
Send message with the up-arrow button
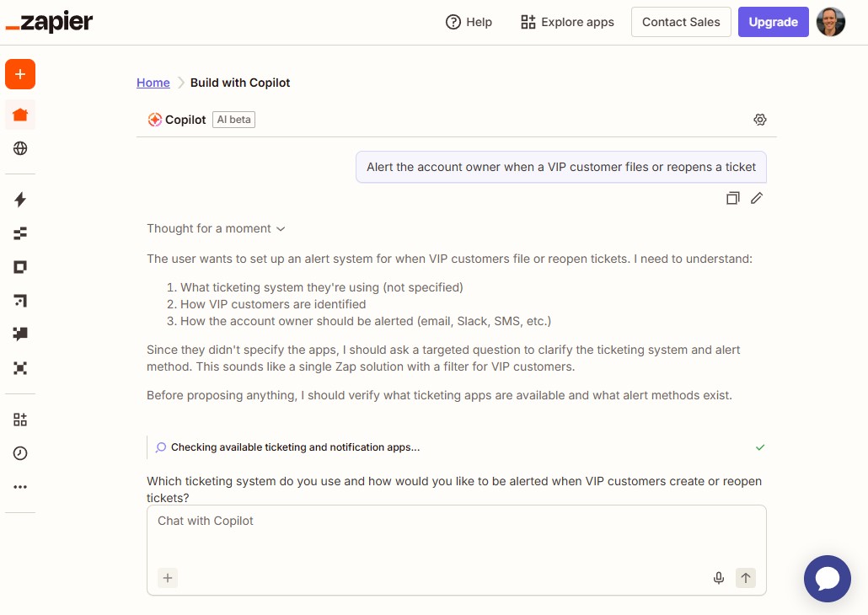pyautogui.click(x=745, y=578)
